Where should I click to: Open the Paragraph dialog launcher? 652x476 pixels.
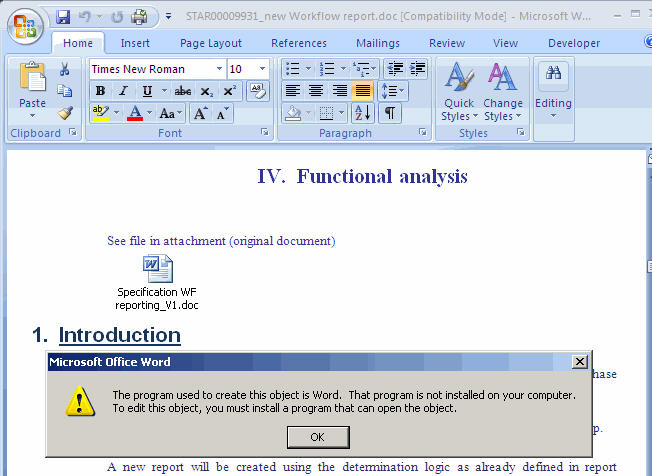tap(423, 132)
